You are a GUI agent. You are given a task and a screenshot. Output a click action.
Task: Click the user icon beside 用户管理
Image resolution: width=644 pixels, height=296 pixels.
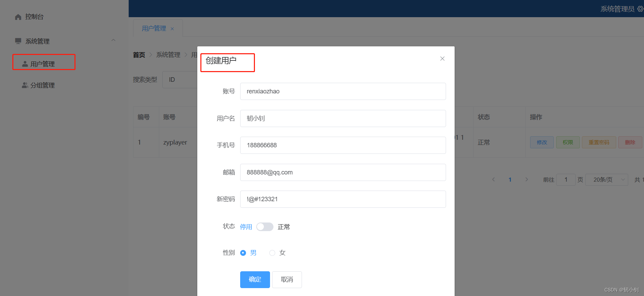pyautogui.click(x=25, y=64)
